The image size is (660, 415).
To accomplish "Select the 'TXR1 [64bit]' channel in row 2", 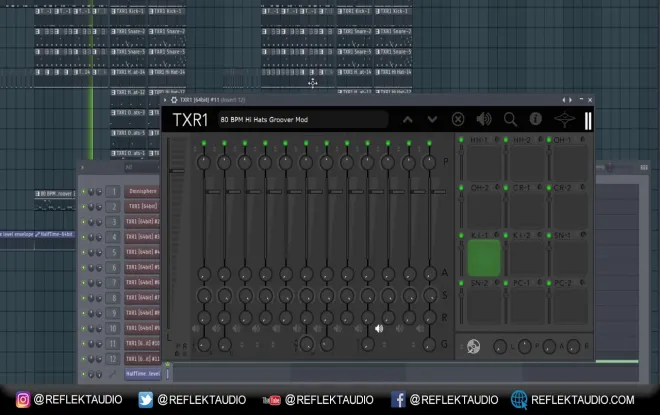I will click(x=142, y=206).
